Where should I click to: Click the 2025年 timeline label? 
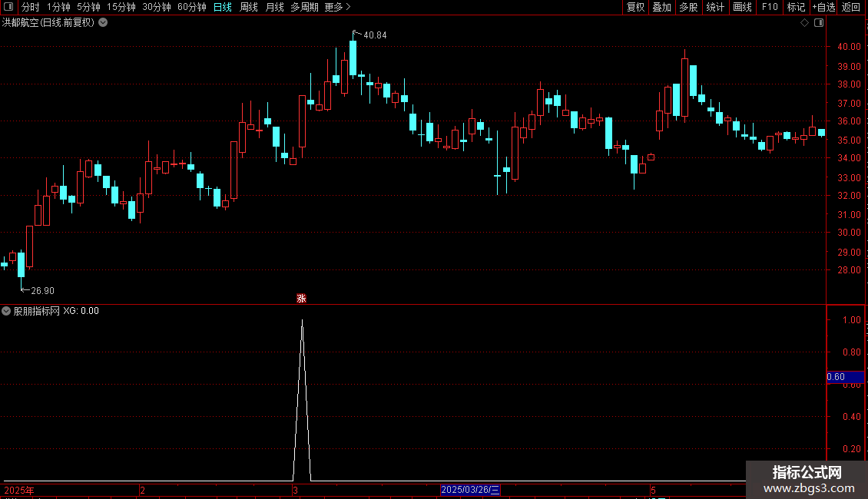(x=19, y=490)
